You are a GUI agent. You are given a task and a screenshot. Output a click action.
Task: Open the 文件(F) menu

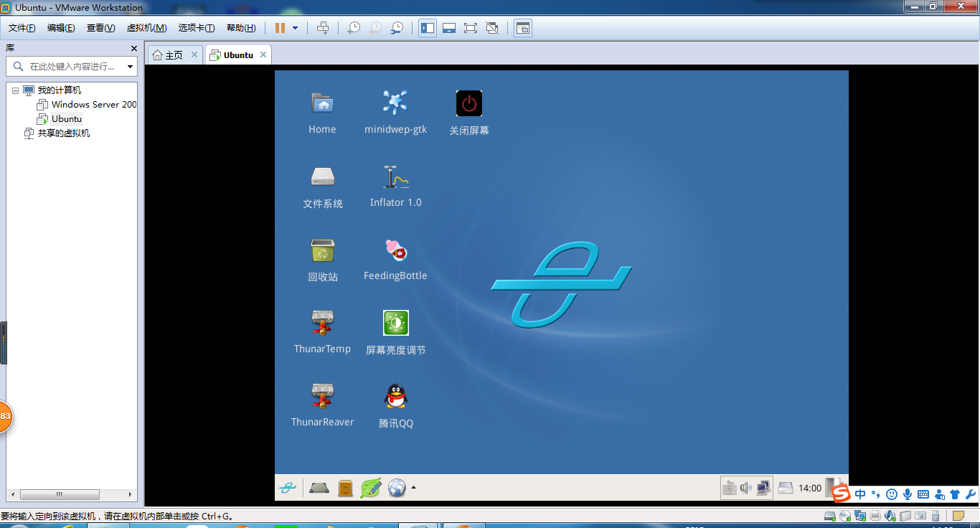22,28
